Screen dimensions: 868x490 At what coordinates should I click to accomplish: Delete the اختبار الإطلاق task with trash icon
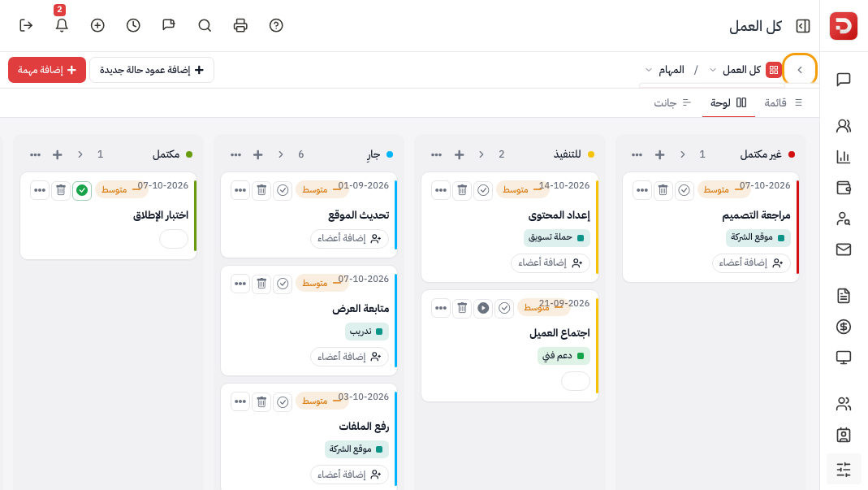[x=61, y=190]
